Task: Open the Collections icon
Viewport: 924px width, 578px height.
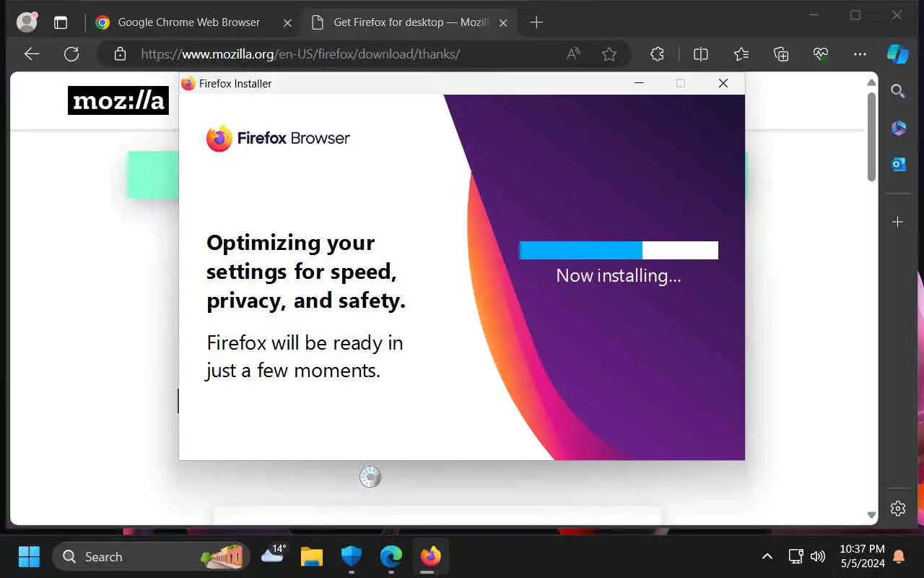Action: coord(780,54)
